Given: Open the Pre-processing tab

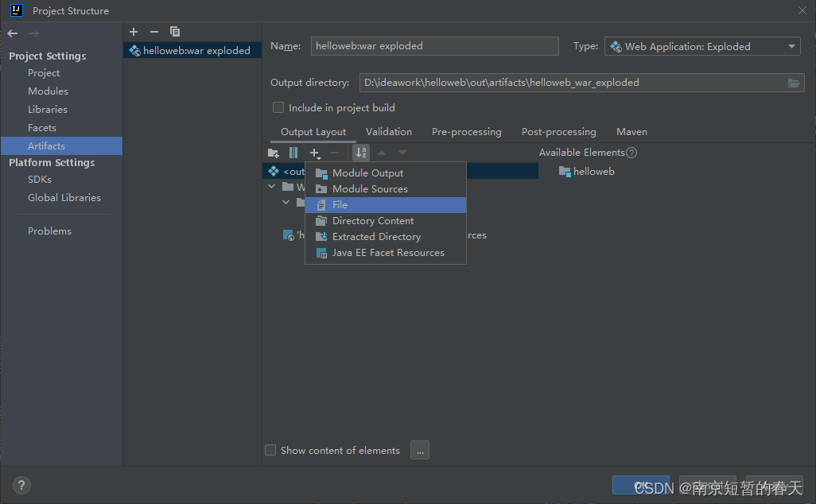Looking at the screenshot, I should coord(466,132).
